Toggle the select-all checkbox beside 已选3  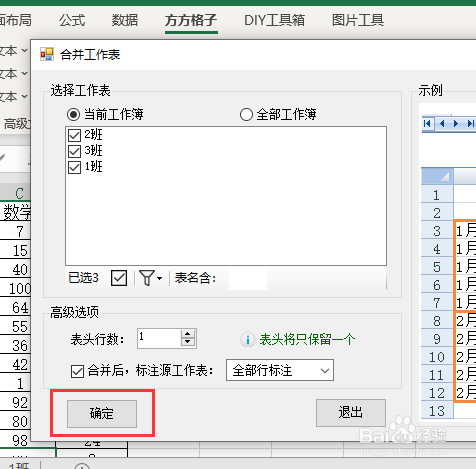click(x=119, y=278)
